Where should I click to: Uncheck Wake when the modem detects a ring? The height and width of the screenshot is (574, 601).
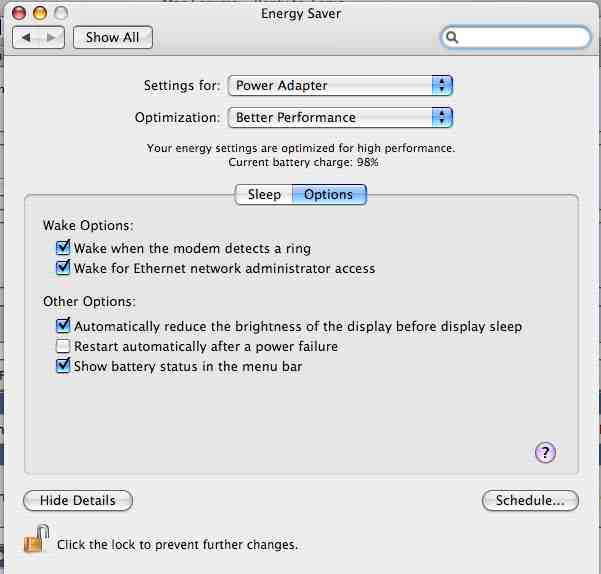coord(63,248)
